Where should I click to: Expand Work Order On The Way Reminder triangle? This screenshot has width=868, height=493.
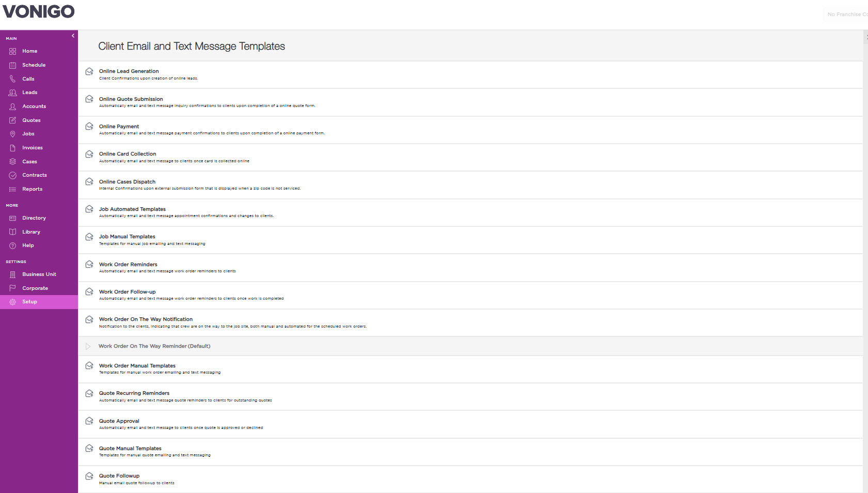click(x=88, y=346)
